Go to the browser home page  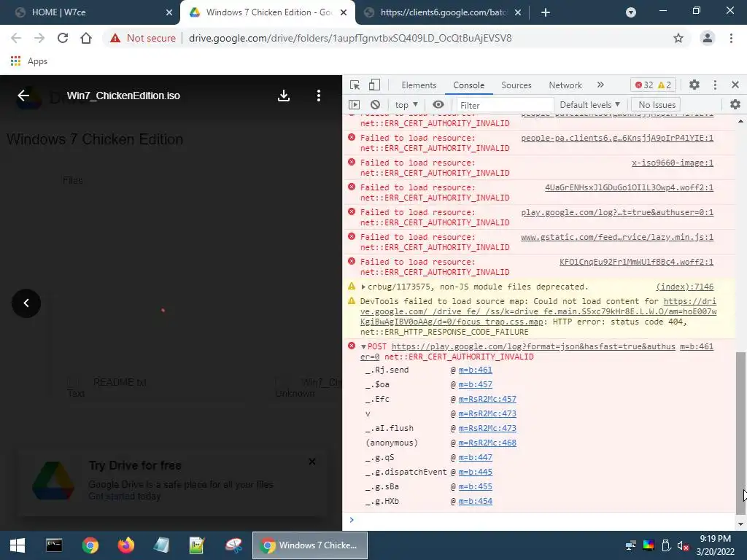pyautogui.click(x=86, y=38)
